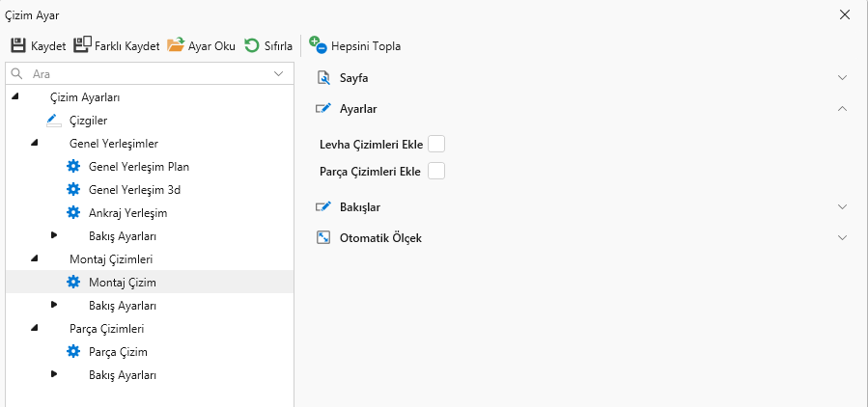Expand the Sayfa section
868x407 pixels.
[842, 77]
